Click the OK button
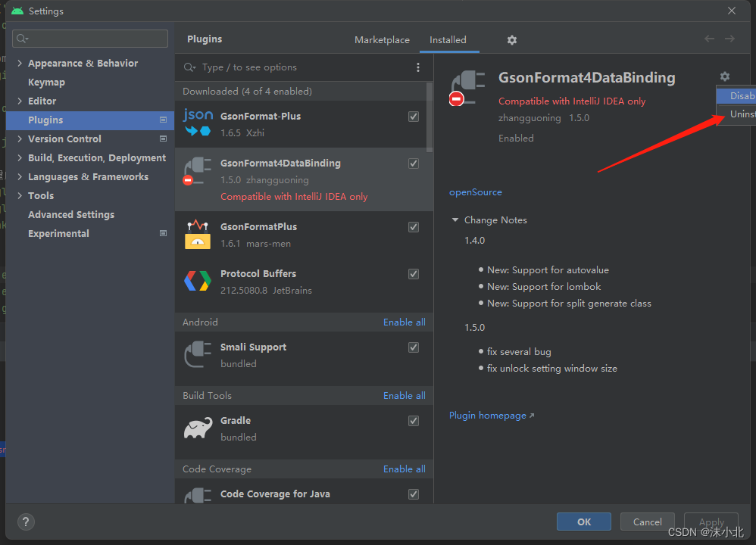Screen dimensions: 756x545 pyautogui.click(x=584, y=522)
